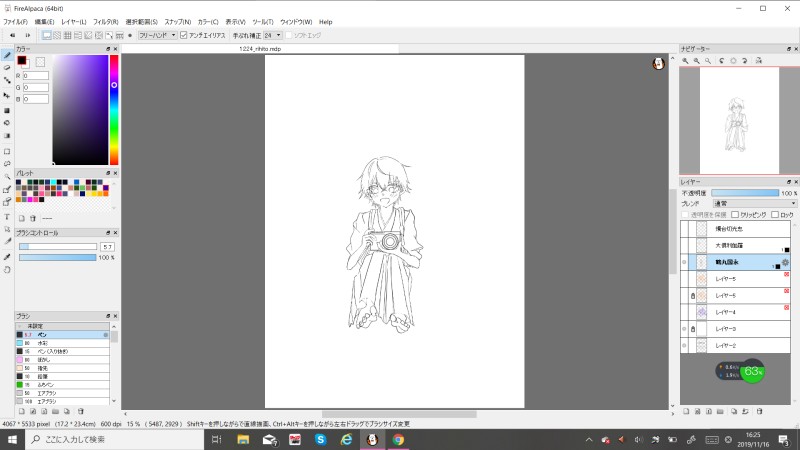Switch to document tab 1224_rihito.mdp
Viewport: 800px width, 450px height.
(x=260, y=49)
